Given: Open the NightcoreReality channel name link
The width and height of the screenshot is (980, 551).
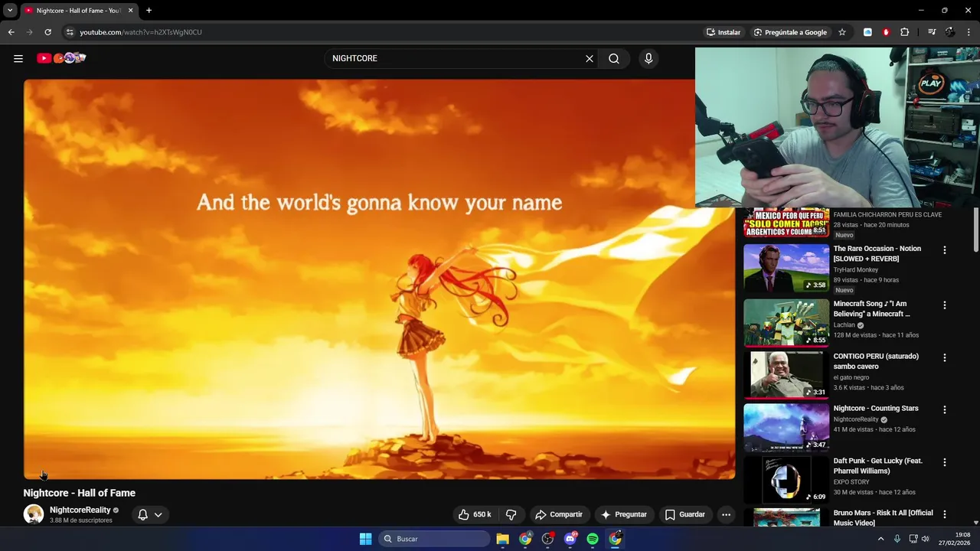Looking at the screenshot, I should coord(80,510).
